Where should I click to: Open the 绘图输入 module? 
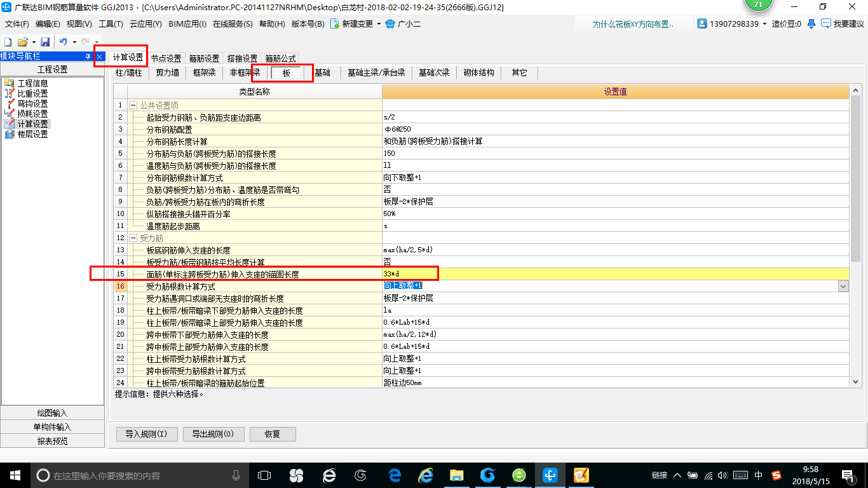pyautogui.click(x=52, y=413)
